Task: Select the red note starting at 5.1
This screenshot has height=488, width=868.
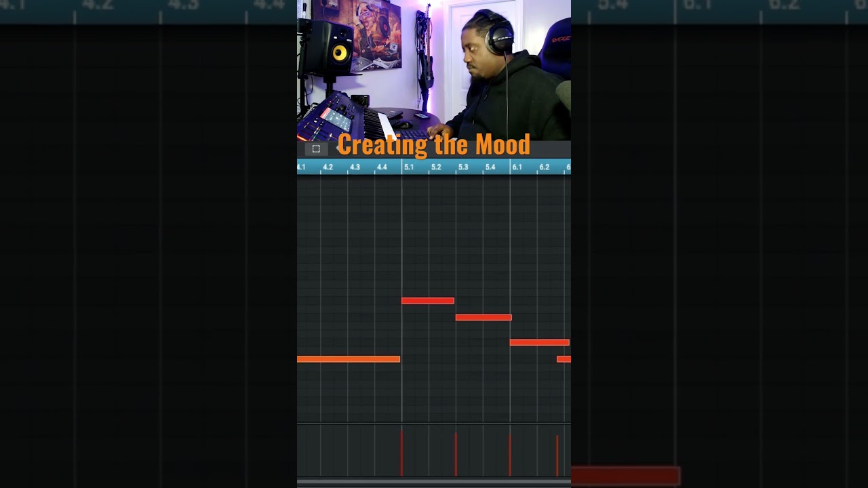Action: point(428,301)
